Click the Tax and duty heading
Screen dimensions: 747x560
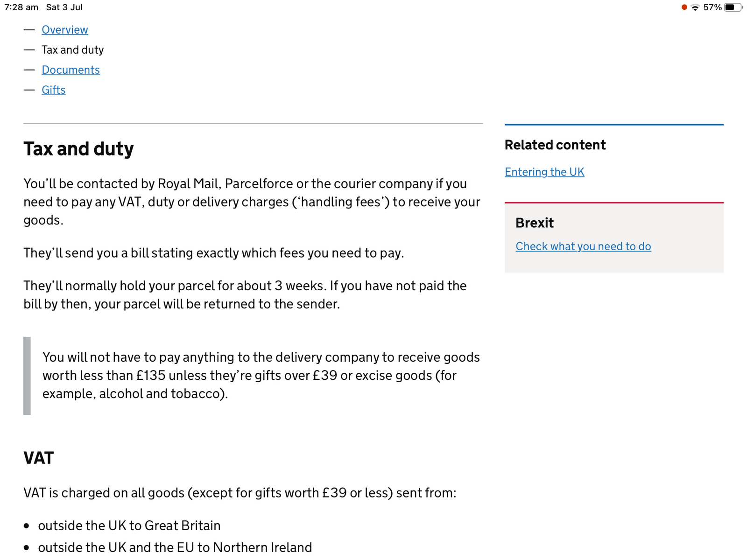pyautogui.click(x=78, y=149)
